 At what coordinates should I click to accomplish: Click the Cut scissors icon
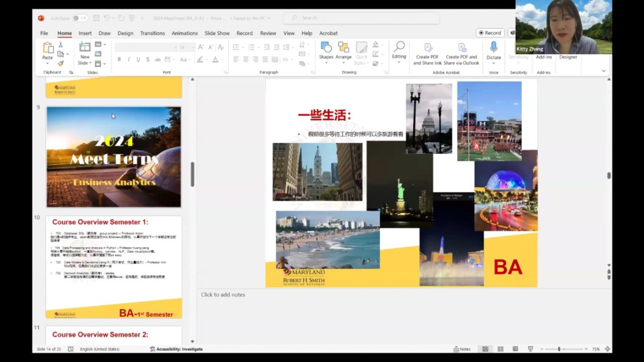[x=60, y=45]
